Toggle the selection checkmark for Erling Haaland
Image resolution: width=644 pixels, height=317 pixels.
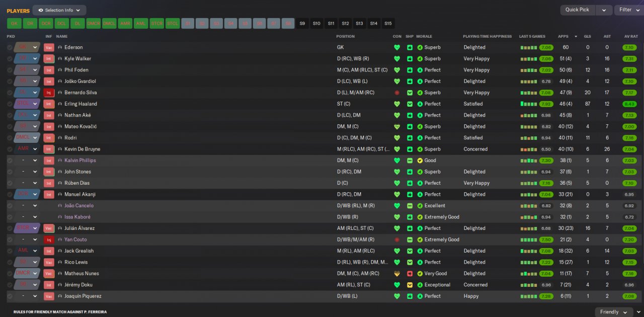coord(10,104)
